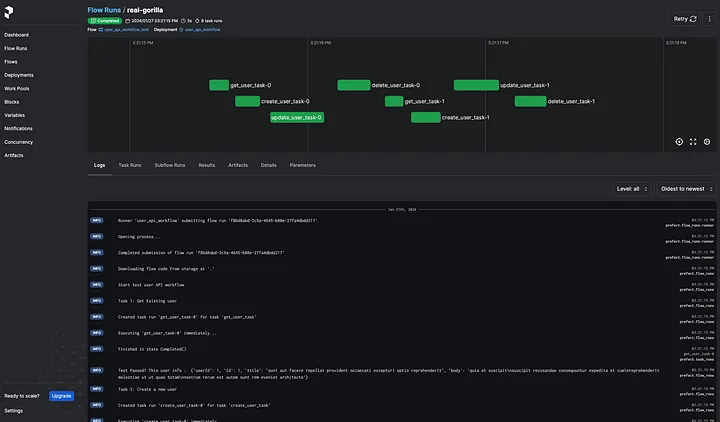Open Work Pools in the sidebar
Screen dimensions: 720x422
coord(17,89)
